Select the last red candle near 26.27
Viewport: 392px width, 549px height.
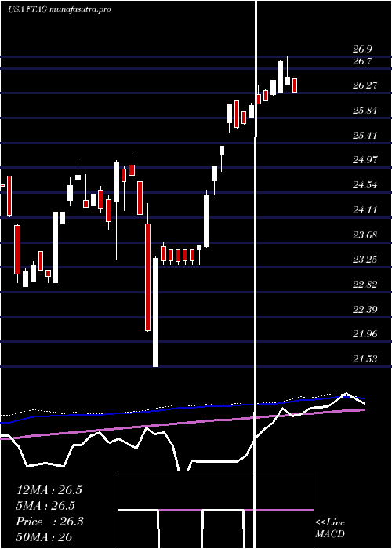(295, 85)
